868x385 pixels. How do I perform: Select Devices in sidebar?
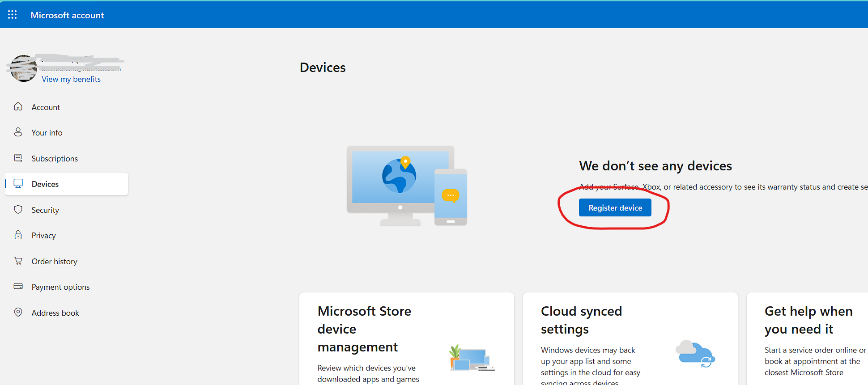[x=66, y=184]
